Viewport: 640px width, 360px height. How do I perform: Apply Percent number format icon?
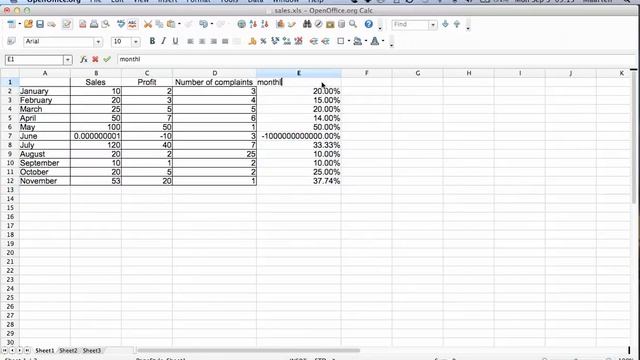263,41
